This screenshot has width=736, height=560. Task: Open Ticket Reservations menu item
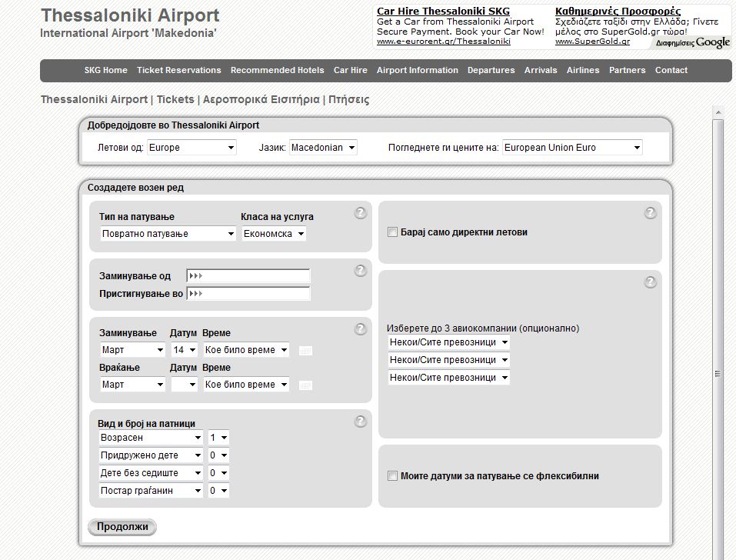point(179,70)
